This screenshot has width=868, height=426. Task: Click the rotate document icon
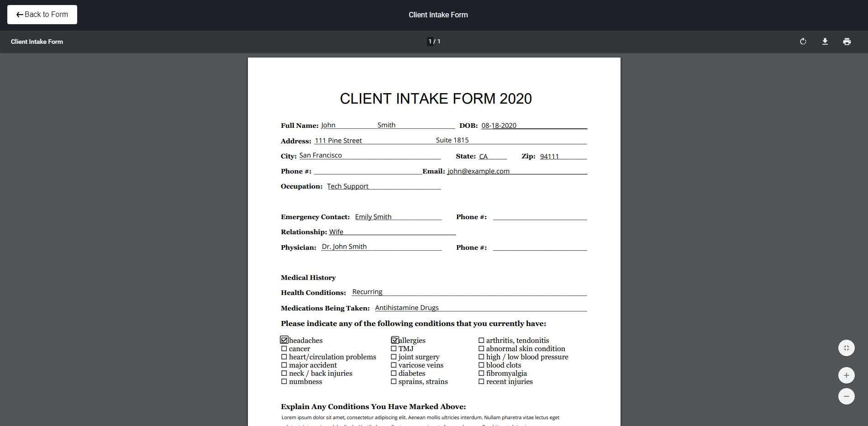click(x=803, y=42)
